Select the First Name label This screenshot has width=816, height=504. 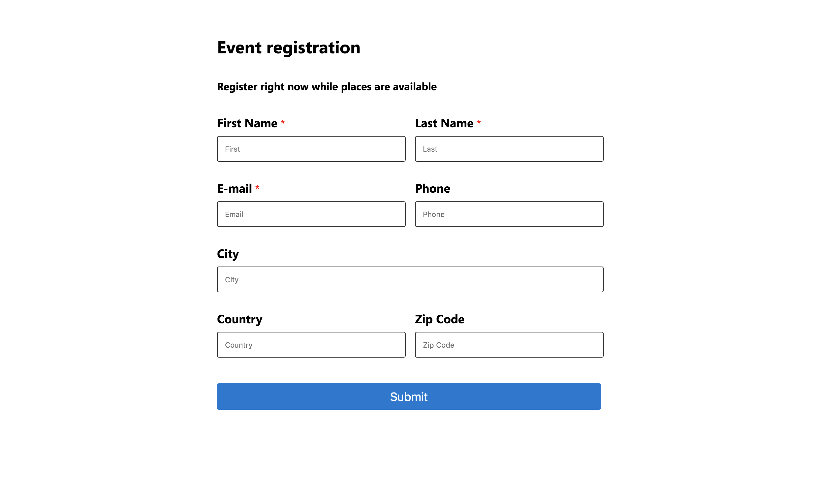click(248, 123)
